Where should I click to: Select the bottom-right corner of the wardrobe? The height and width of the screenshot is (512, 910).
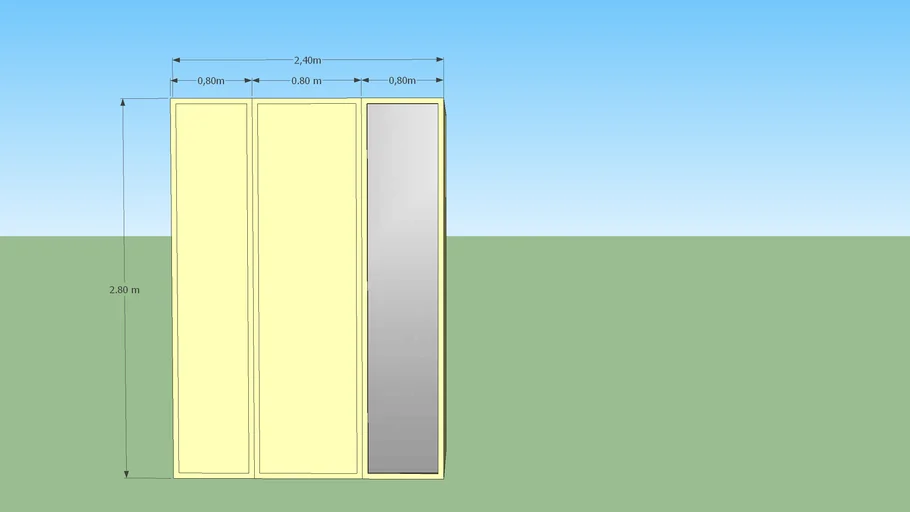(443, 477)
